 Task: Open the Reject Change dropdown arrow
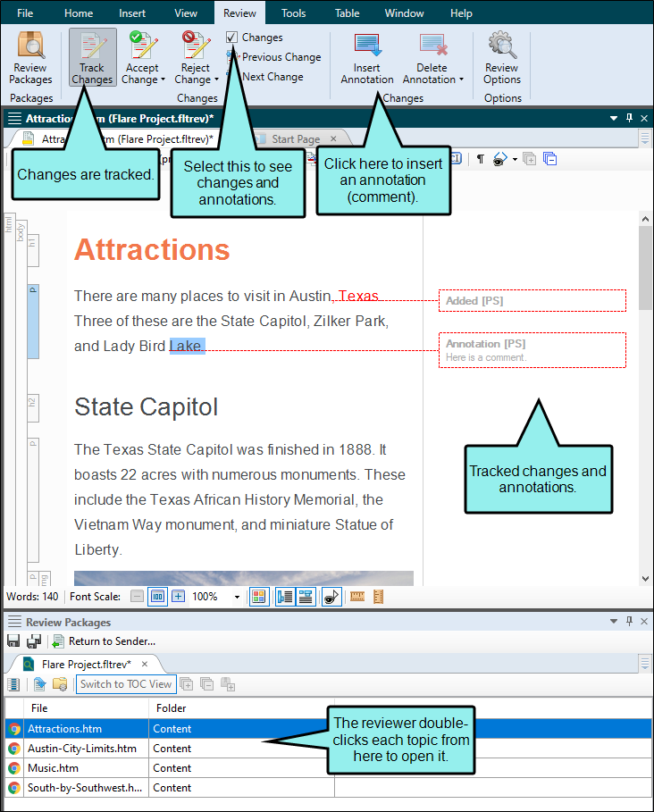[x=216, y=80]
